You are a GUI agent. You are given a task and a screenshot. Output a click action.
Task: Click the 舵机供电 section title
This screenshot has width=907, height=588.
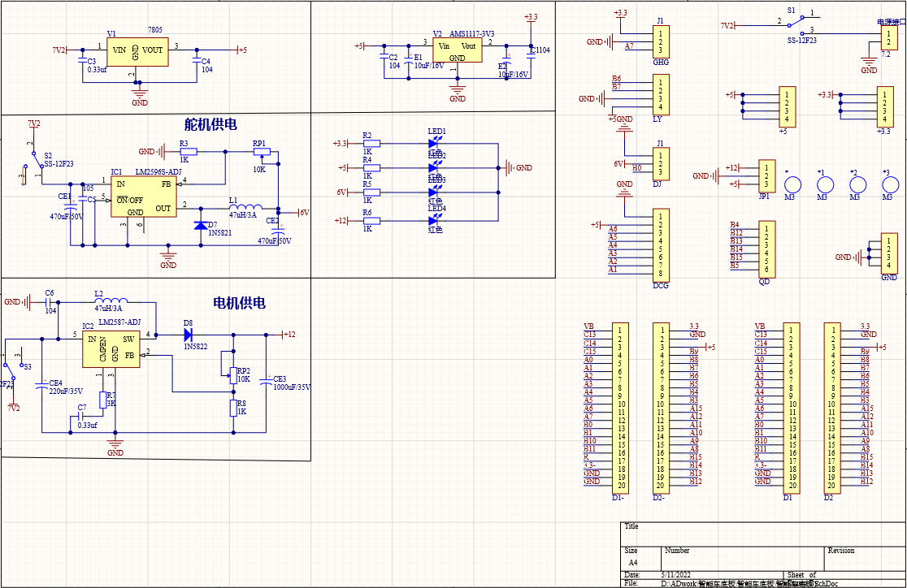(210, 124)
